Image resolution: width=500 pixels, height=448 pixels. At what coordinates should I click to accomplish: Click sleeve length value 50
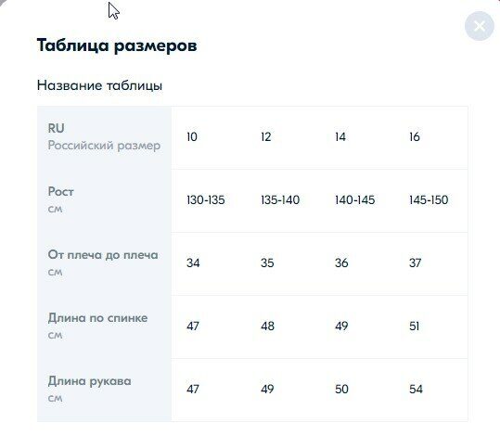tap(341, 389)
